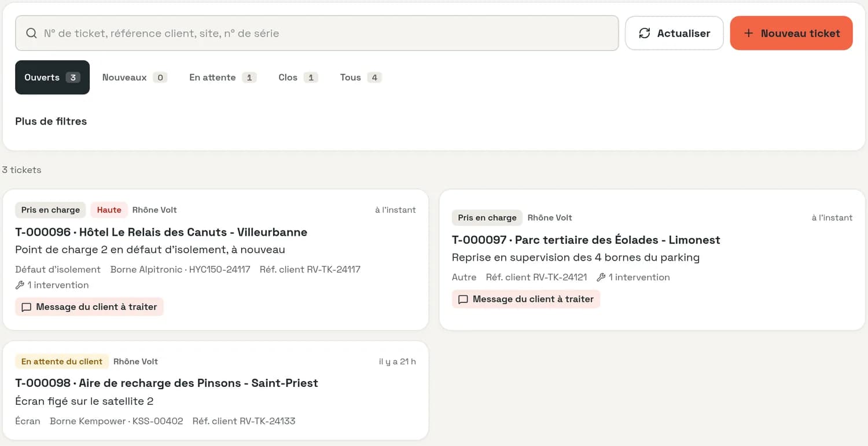Click wrench icon on ticket T-000096
Screen dimensions: 868x446
pyautogui.click(x=20, y=285)
